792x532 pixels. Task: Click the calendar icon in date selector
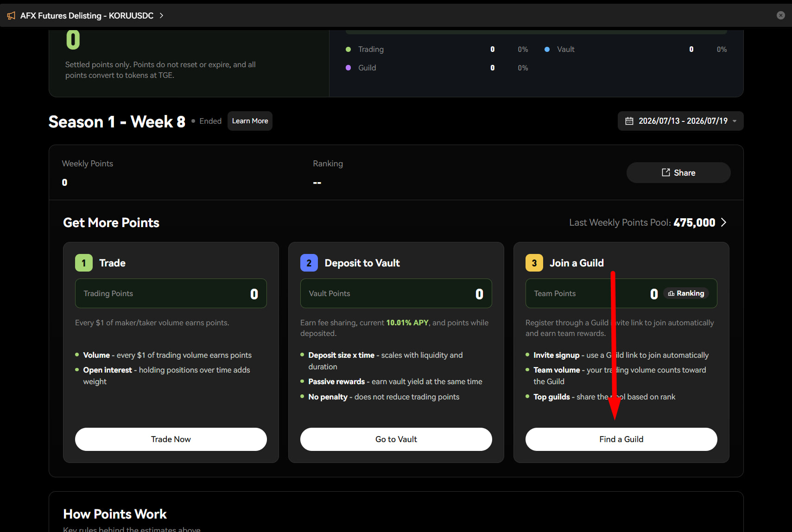[x=629, y=121]
